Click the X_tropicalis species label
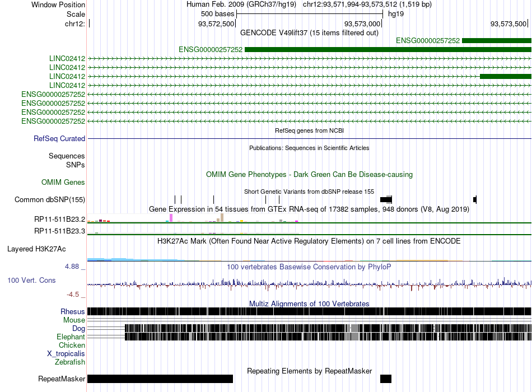The image size is (532, 392). click(x=66, y=354)
